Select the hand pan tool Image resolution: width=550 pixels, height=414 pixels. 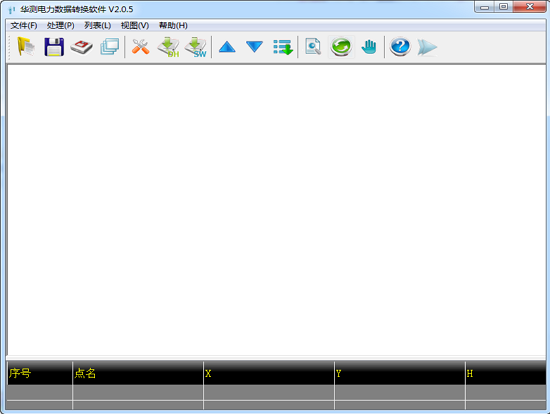(x=369, y=47)
